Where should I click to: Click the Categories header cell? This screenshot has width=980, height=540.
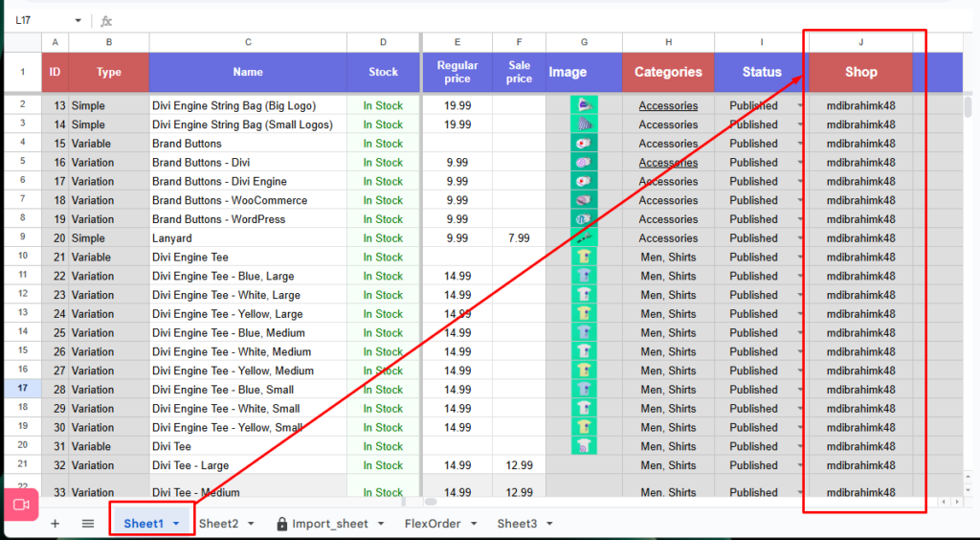pos(668,72)
